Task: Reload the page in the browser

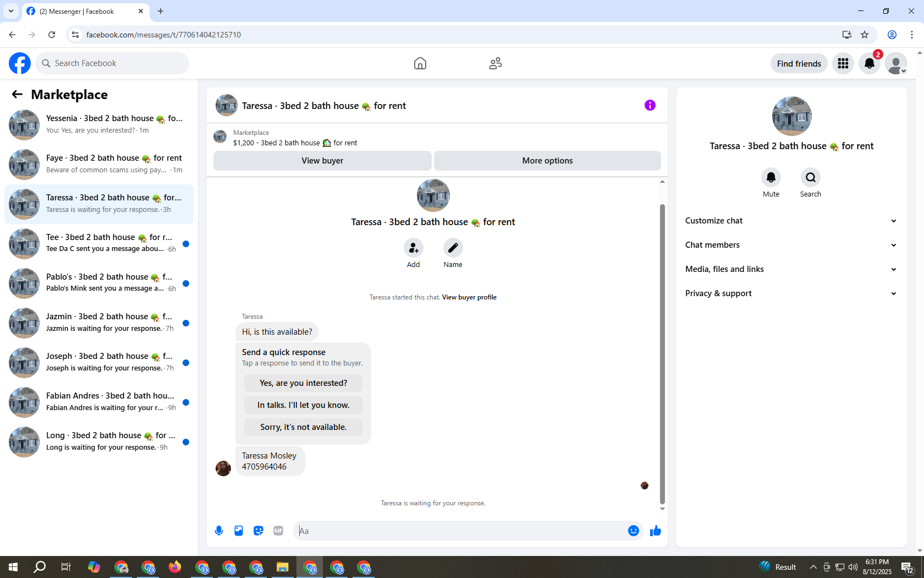Action: pyautogui.click(x=52, y=35)
